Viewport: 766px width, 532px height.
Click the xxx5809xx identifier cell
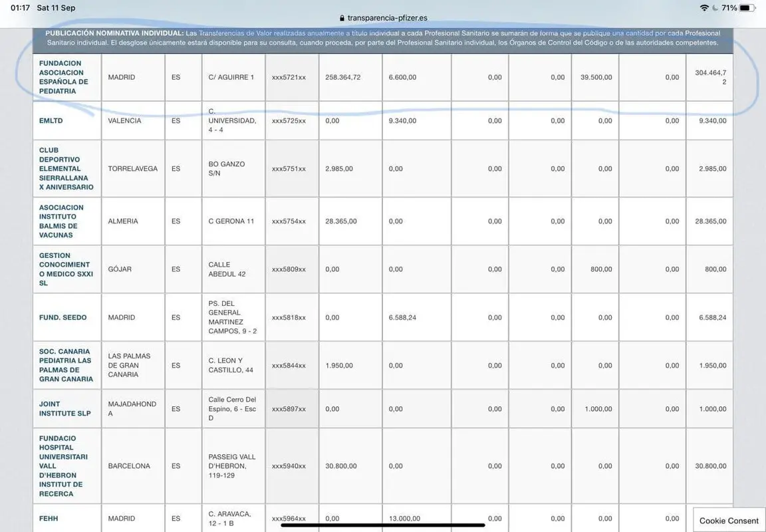coord(292,269)
